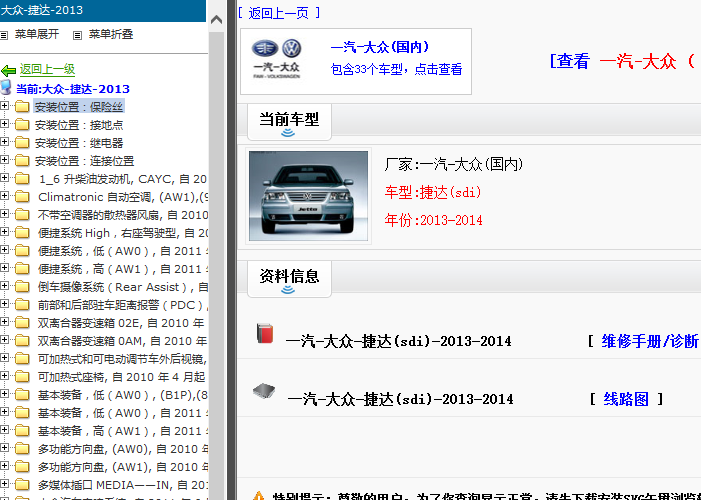
Task: Click the folder icon for 安装位置：保险丝
Action: coord(22,106)
